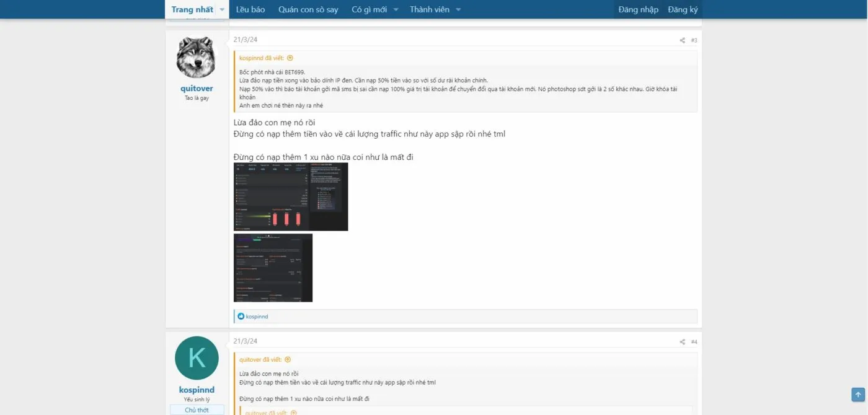The width and height of the screenshot is (868, 415).
Task: Click share icon on post #3
Action: (x=682, y=40)
